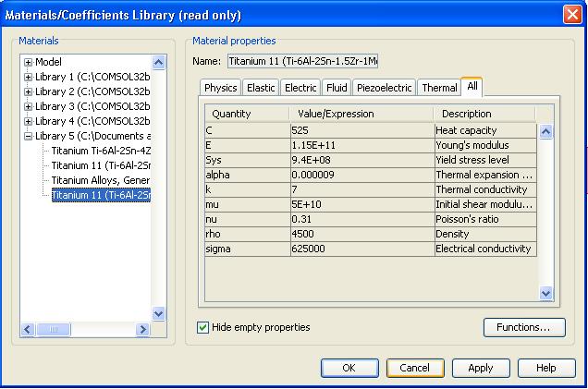The height and width of the screenshot is (389, 588).
Task: Click Library 5 tree label
Action: tap(93, 136)
